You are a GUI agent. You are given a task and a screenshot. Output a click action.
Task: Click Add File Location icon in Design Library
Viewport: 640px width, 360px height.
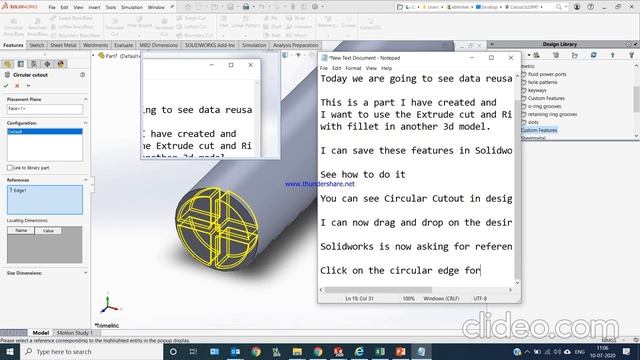(556, 55)
